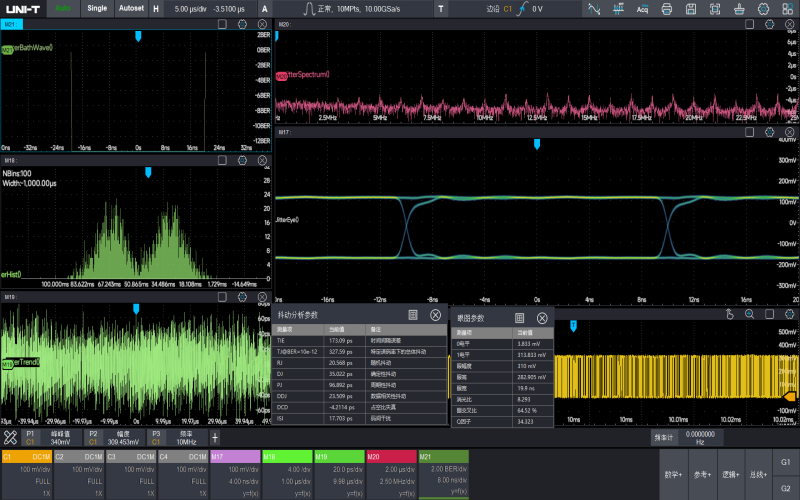Close the jitter analysis parameters panel
The width and height of the screenshot is (800, 500).
coord(435,315)
